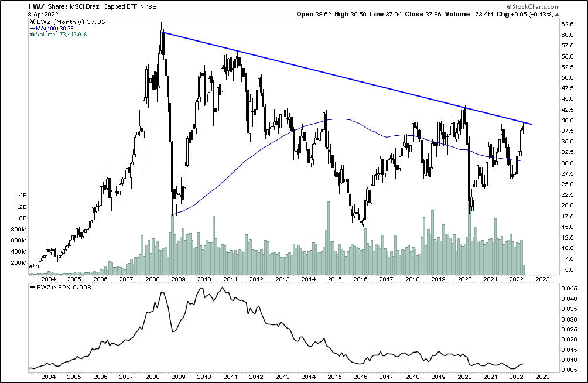Click the 35.0 price axis label
This screenshot has height=383, width=588.
(x=567, y=142)
